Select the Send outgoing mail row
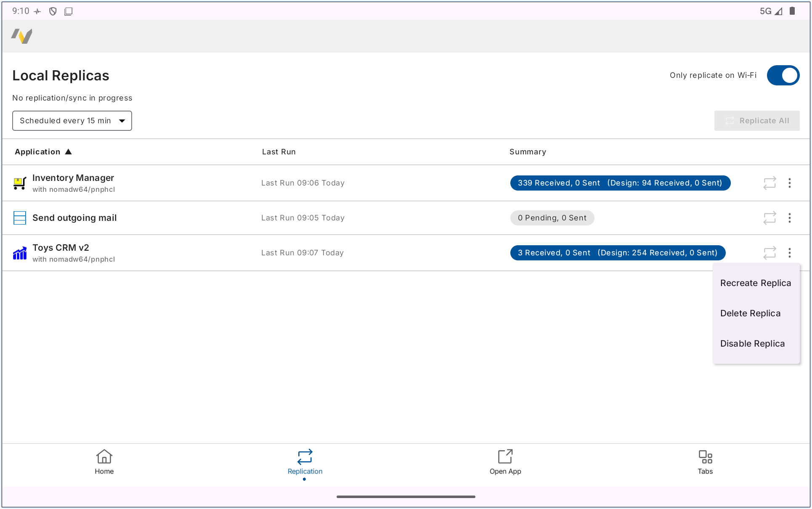This screenshot has height=509, width=812. [406, 218]
